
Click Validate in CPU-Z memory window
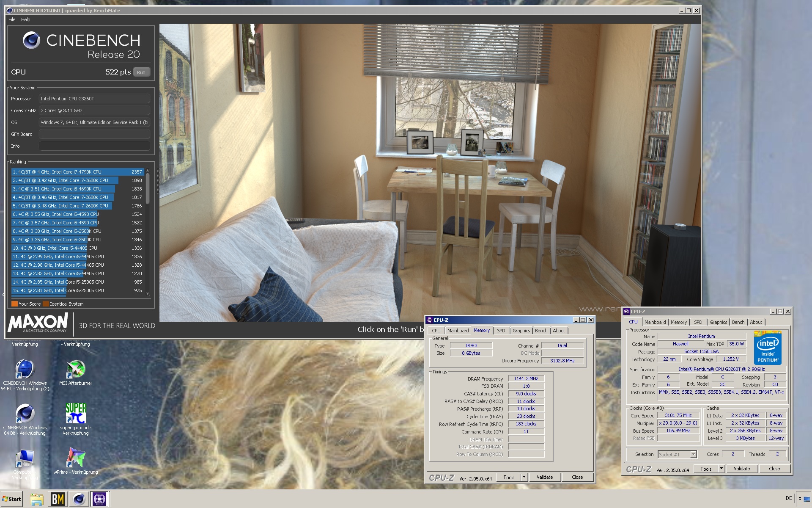point(545,477)
